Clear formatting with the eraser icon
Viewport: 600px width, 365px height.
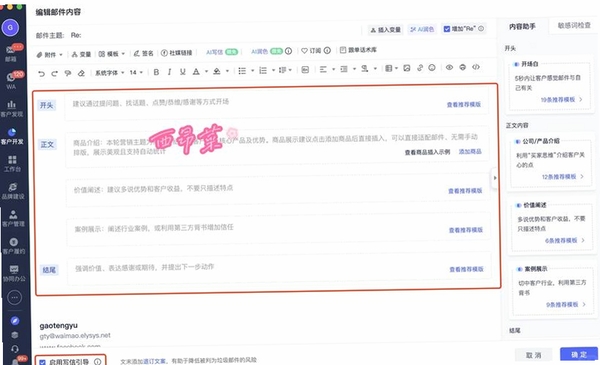tap(81, 73)
